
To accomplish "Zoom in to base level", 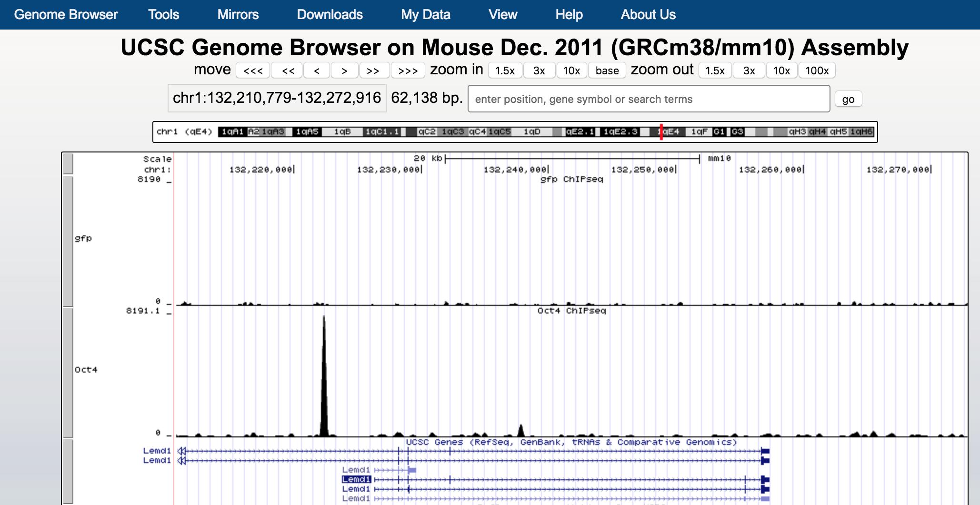I will point(607,71).
